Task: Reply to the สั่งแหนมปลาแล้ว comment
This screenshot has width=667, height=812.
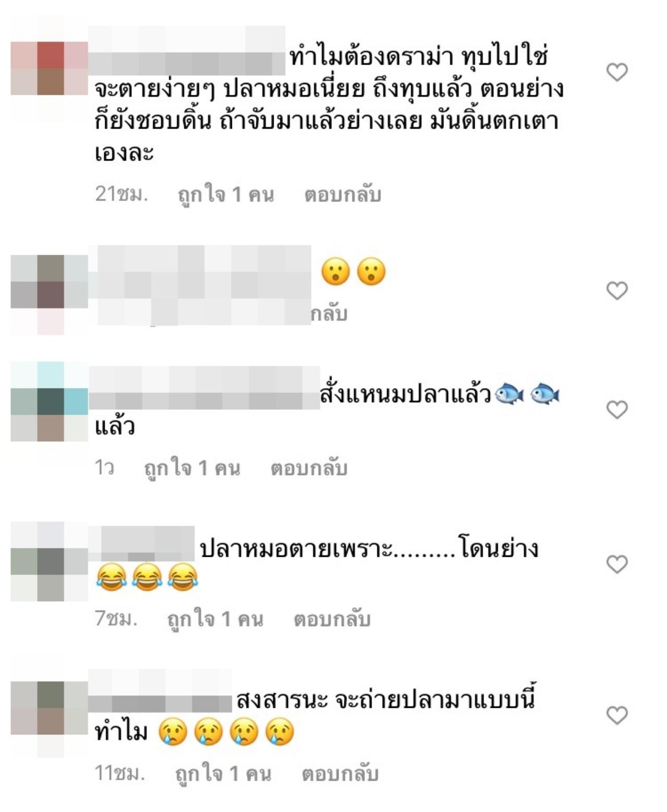Action: pos(309,468)
